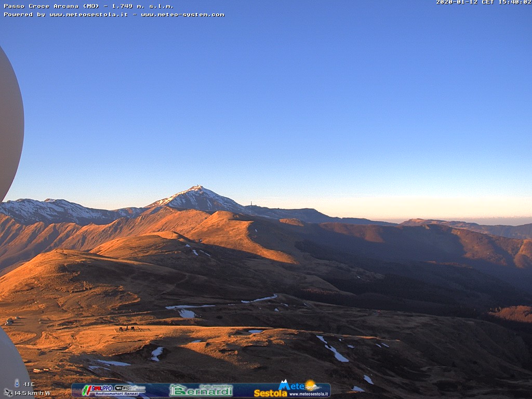Click the -1.1 C temperature reading
This screenshot has height=399, width=532.
pyautogui.click(x=29, y=384)
